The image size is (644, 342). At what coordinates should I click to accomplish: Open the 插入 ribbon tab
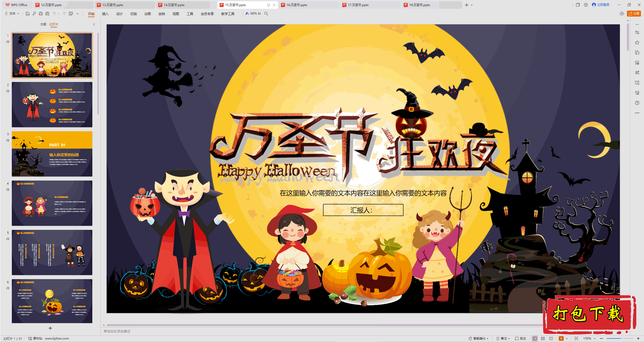[x=105, y=14]
